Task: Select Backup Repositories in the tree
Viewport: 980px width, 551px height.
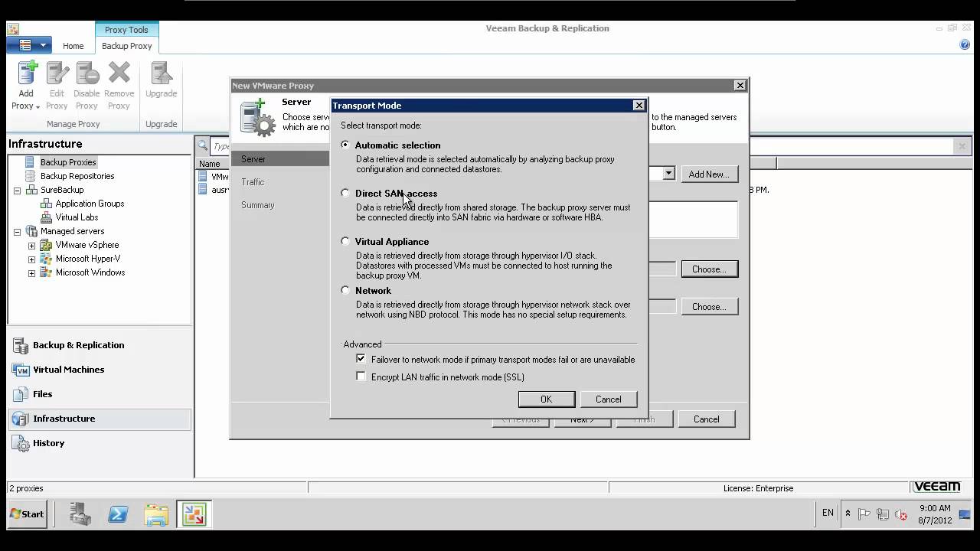Action: (77, 176)
